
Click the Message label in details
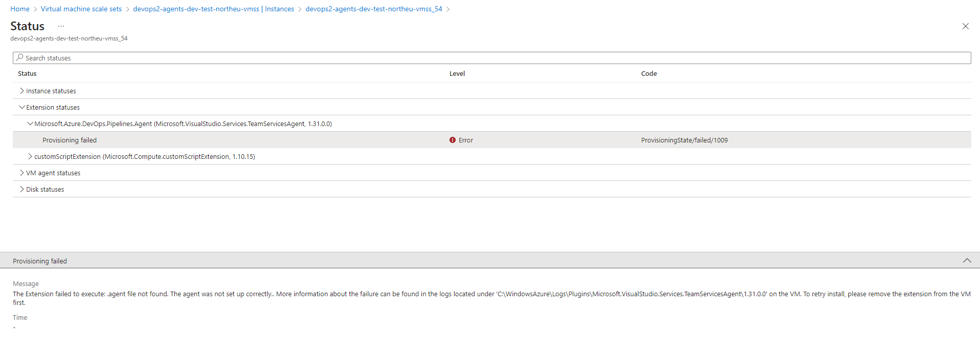[x=26, y=284]
